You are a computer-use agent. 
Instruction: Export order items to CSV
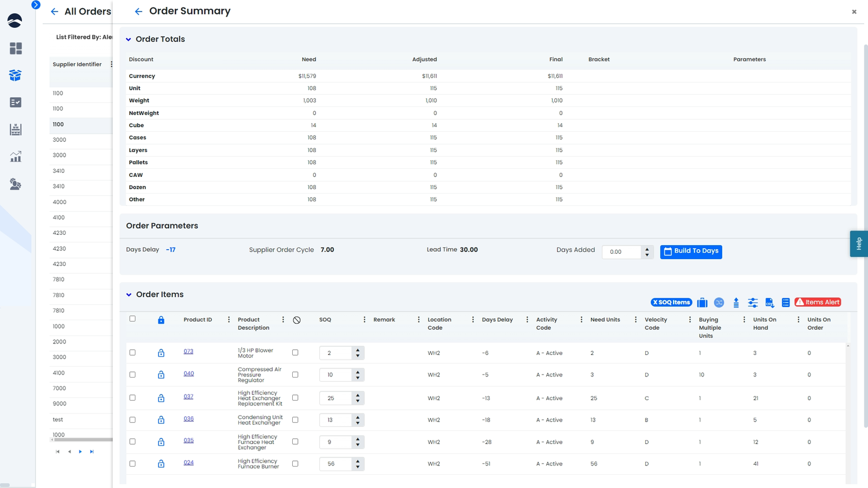tap(770, 302)
